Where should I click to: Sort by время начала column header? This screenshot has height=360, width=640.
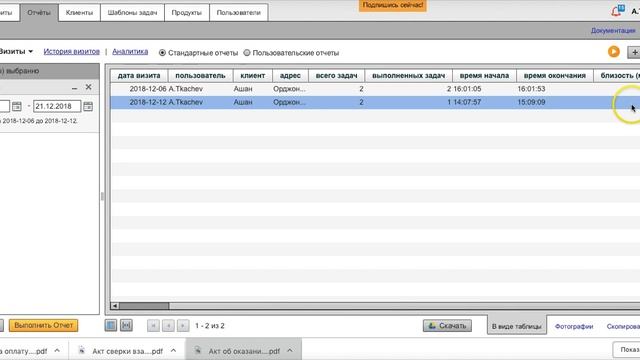[x=484, y=76]
